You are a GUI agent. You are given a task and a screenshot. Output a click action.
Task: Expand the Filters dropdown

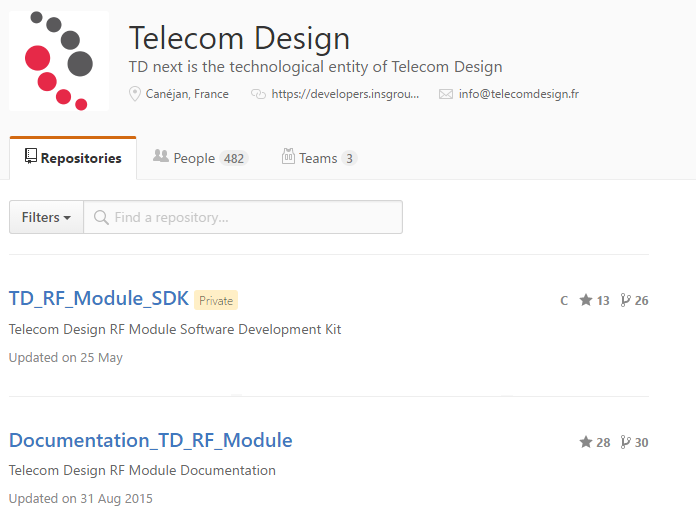[x=46, y=217]
